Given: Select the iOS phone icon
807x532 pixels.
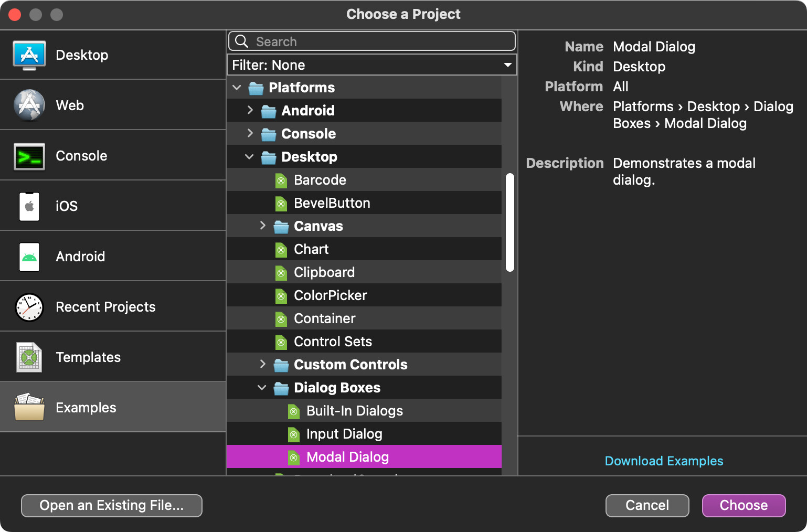Looking at the screenshot, I should [x=29, y=206].
